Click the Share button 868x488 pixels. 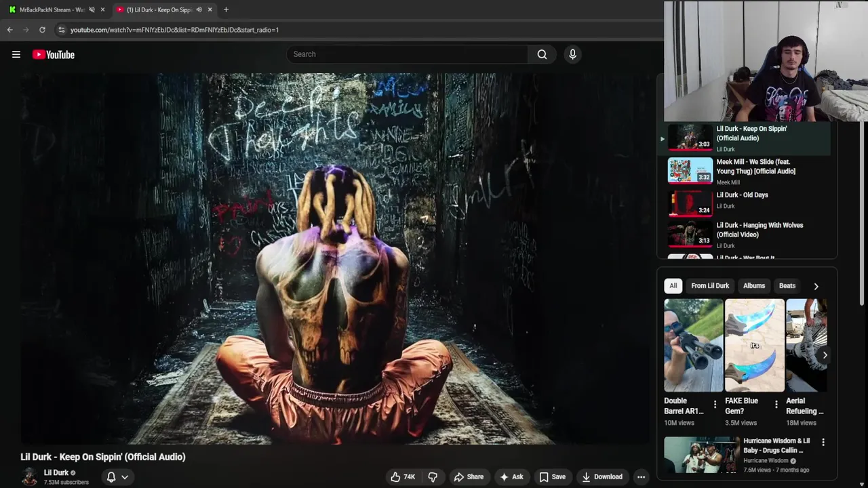pyautogui.click(x=469, y=476)
